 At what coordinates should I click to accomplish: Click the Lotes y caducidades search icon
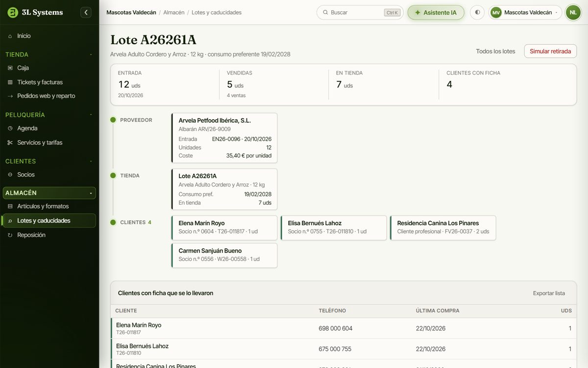(x=10, y=220)
